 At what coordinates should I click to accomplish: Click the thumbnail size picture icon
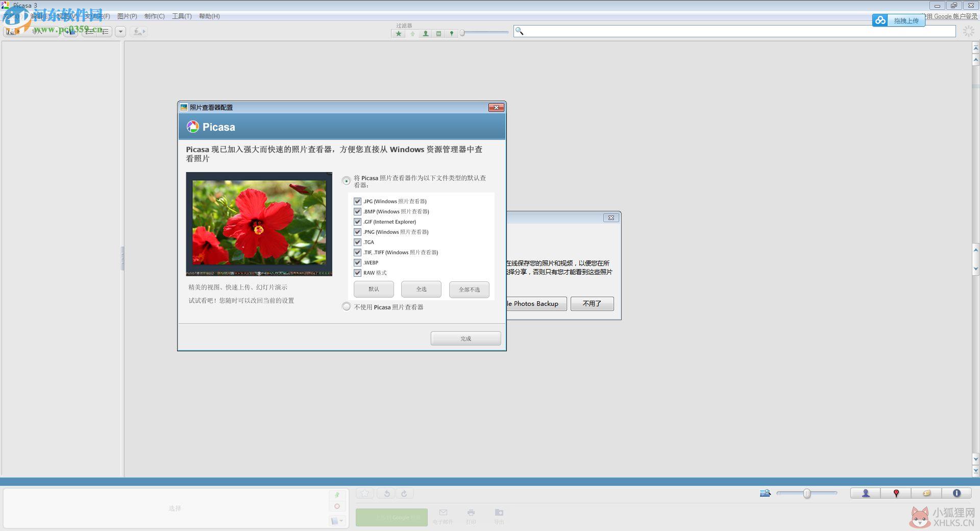[765, 493]
